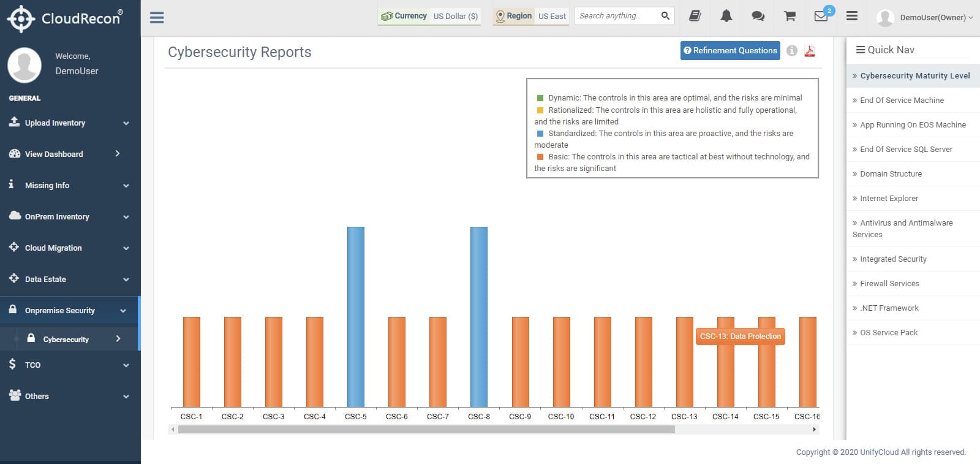Toggle the Dynamic green legend item
Image resolution: width=980 pixels, height=464 pixels.
669,97
